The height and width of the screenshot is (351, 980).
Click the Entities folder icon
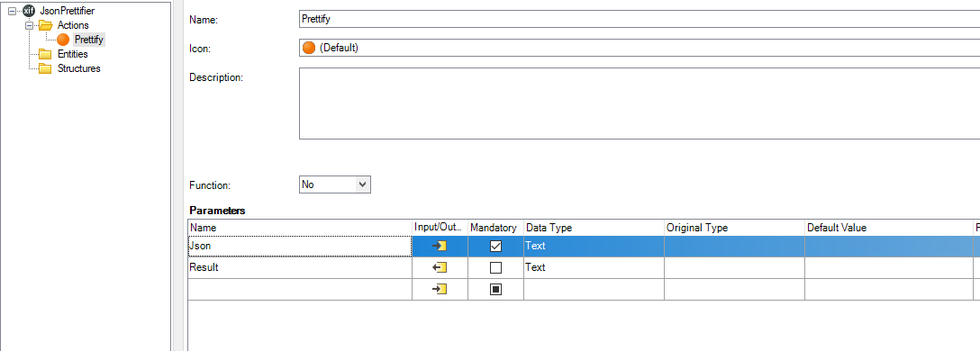(x=45, y=54)
